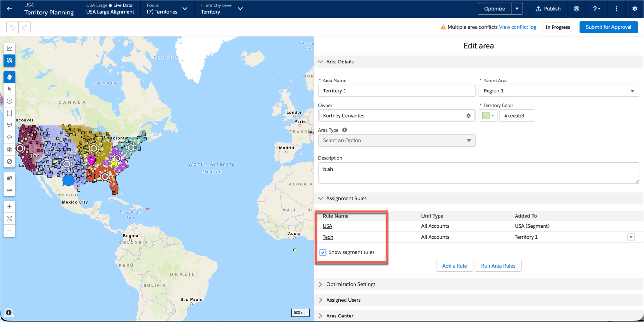Select the lasso selection tool
644x322 pixels.
tap(9, 137)
